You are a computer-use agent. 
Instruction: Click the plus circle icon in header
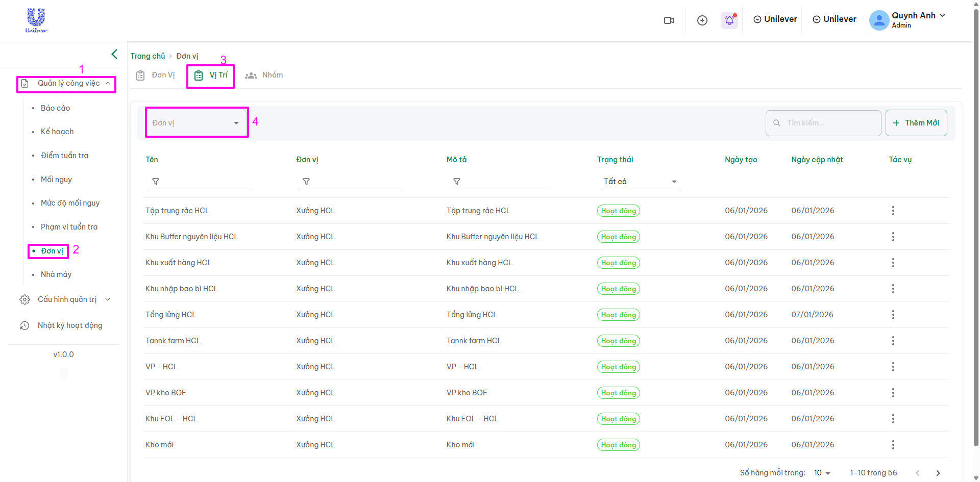(x=702, y=20)
